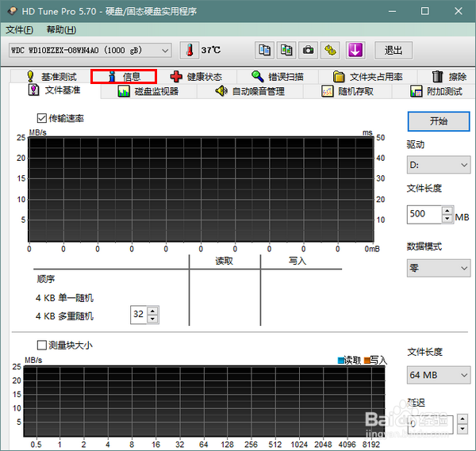Increase the 延迟 delay stepper
The height and width of the screenshot is (451, 476).
pyautogui.click(x=463, y=419)
